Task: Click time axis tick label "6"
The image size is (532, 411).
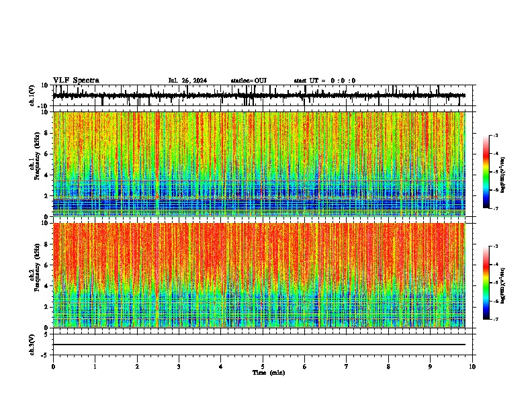Action: click(x=304, y=367)
